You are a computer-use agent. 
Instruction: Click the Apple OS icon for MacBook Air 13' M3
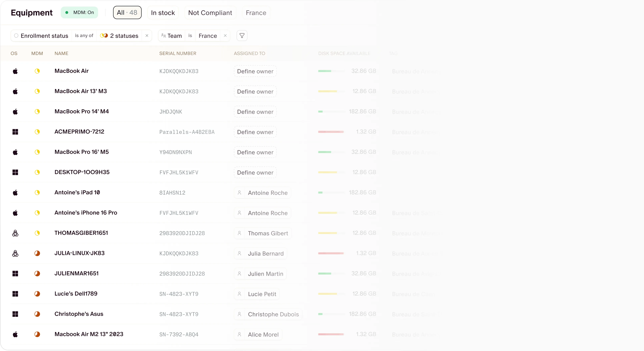[x=15, y=91]
